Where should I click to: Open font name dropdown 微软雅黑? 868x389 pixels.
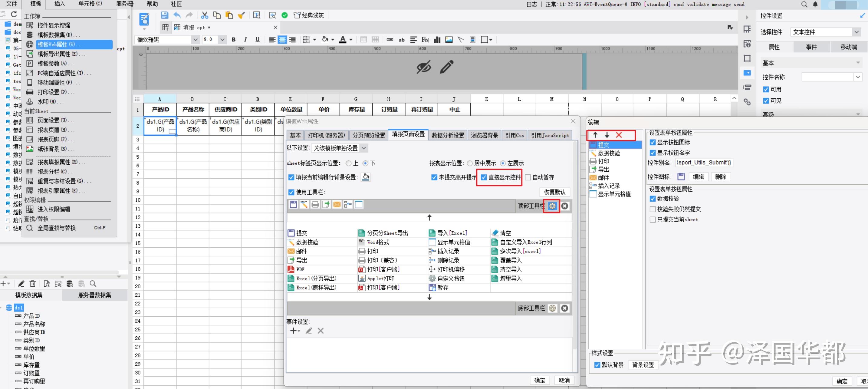pos(195,39)
